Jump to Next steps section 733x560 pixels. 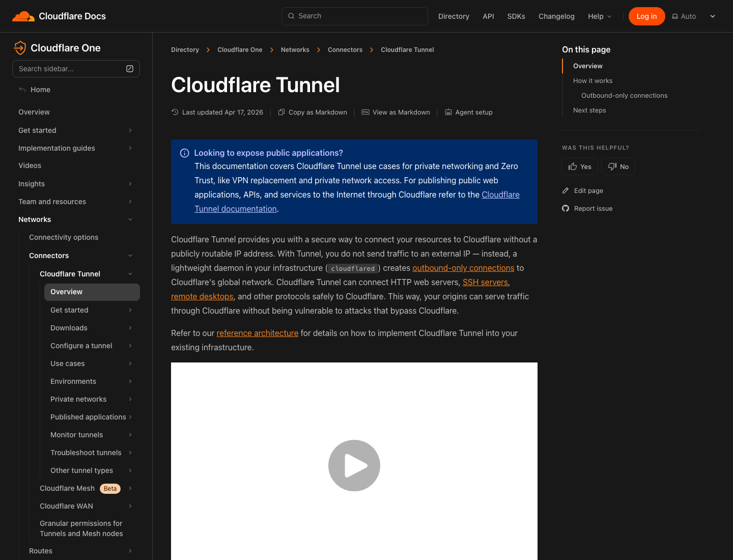589,110
